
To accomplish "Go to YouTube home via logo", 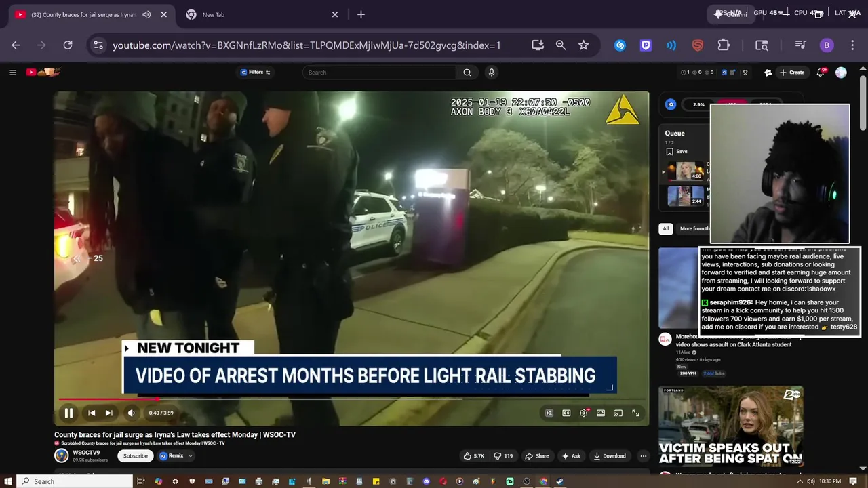I will [x=43, y=73].
